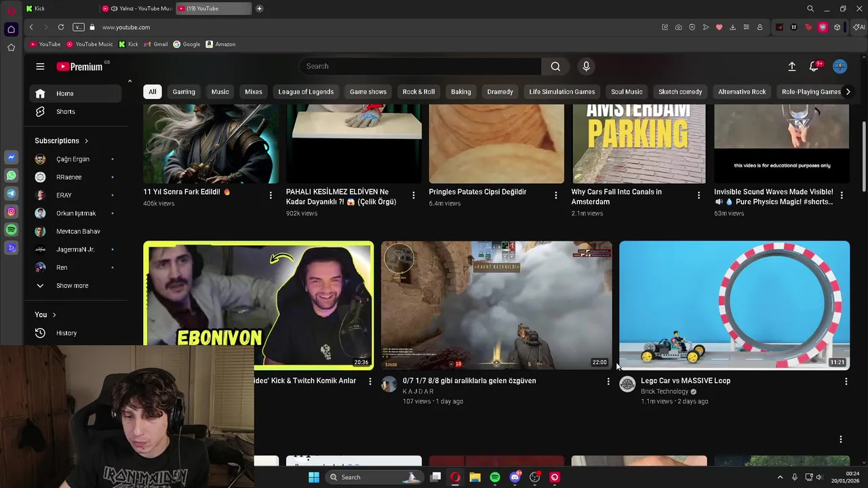
Task: Go back with the browser back arrow
Action: 31,27
